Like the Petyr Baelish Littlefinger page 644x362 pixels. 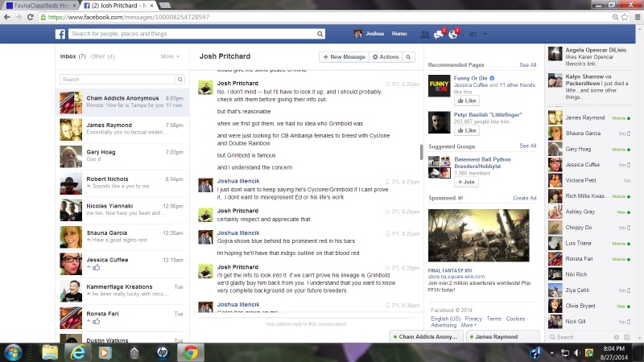click(467, 130)
